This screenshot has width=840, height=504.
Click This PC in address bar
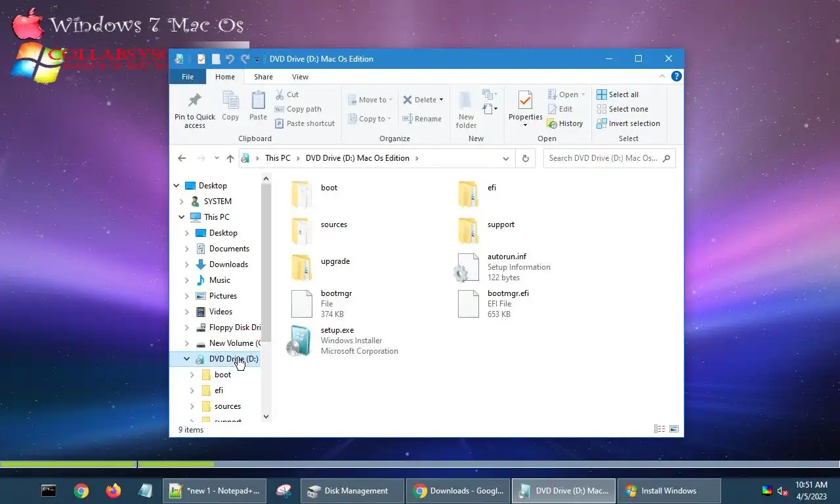tap(278, 158)
